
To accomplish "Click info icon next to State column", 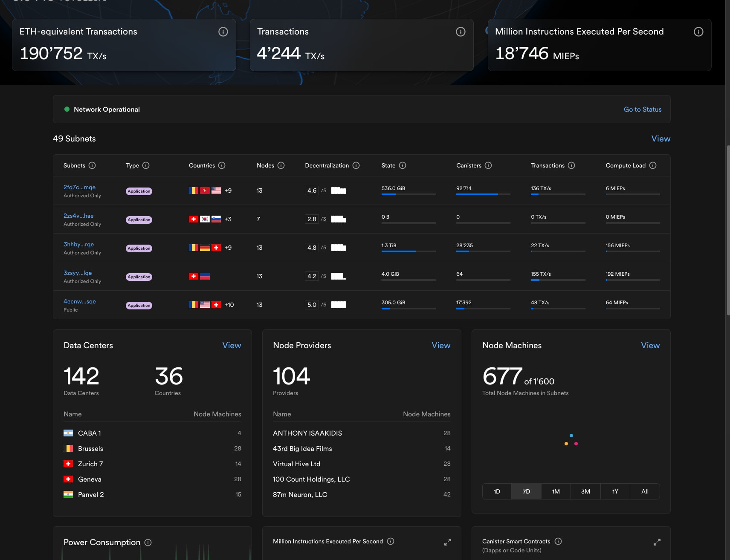I will 403,165.
